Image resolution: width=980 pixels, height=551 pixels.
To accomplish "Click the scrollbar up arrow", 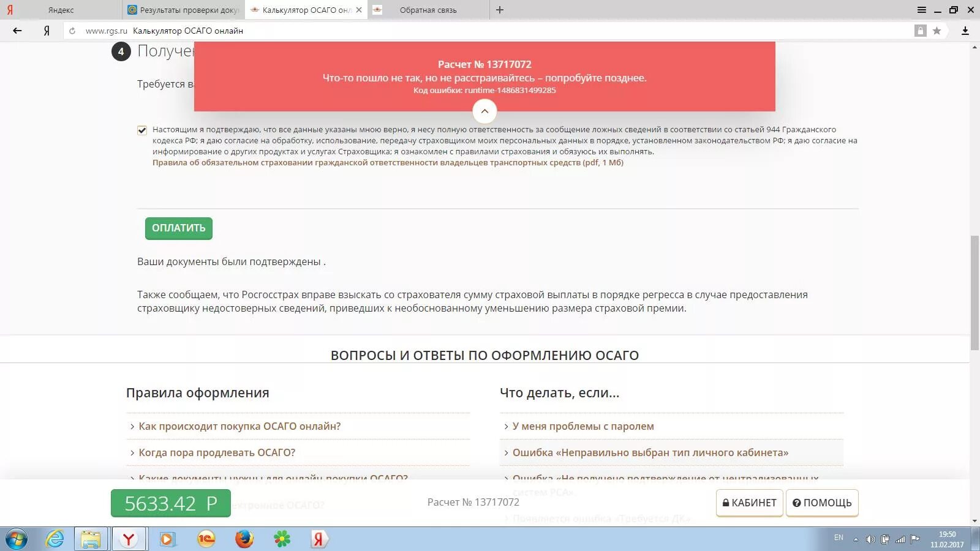I will pos(974,47).
